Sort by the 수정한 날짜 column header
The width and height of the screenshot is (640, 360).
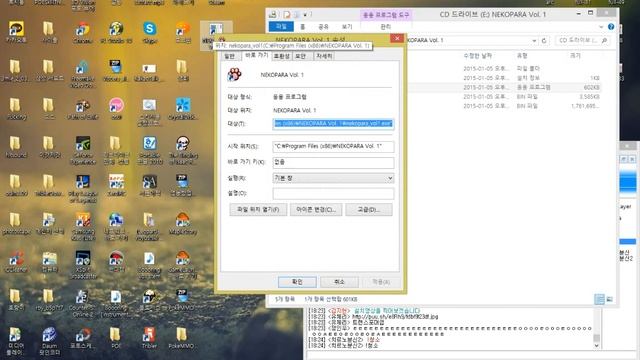pos(478,56)
